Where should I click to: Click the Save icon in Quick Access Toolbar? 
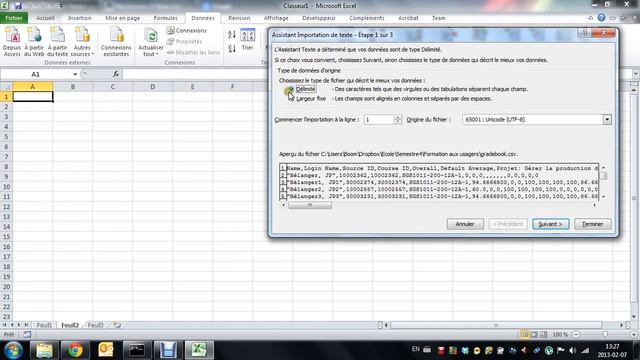(18, 5)
